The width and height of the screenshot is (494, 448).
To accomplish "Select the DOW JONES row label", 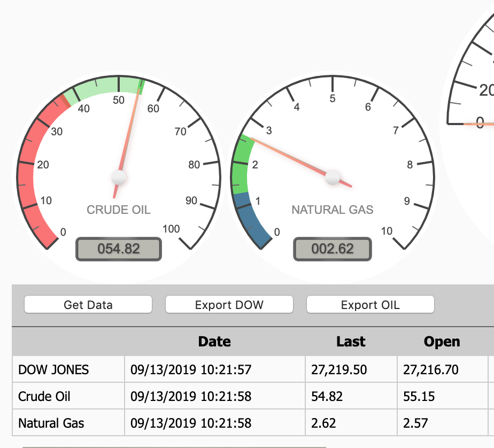I will click(53, 369).
